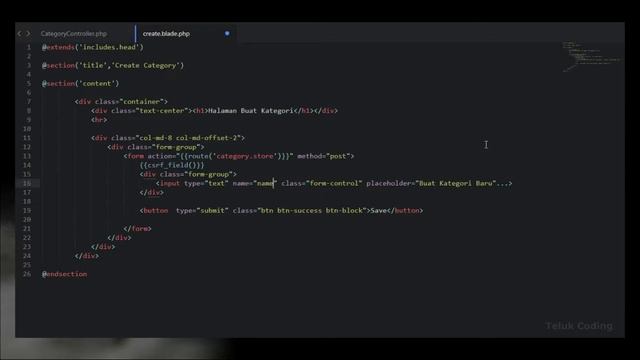The image size is (640, 360).
Task: Click line number 1 in the gutter
Action: (29, 47)
